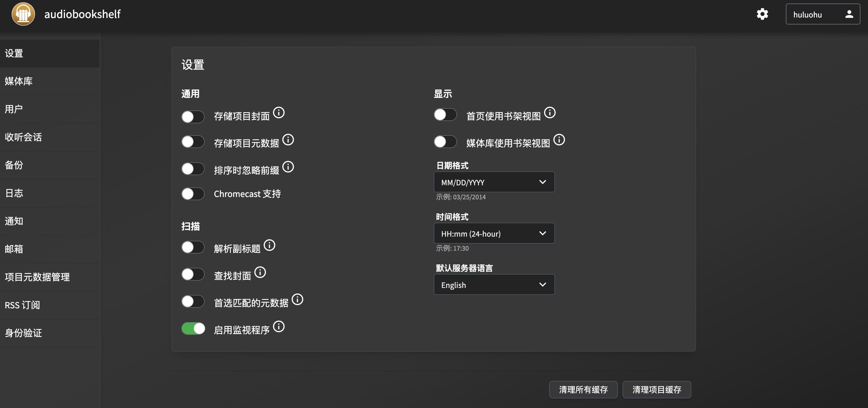
Task: Show info icon next to 存储项目元数据
Action: (x=288, y=140)
